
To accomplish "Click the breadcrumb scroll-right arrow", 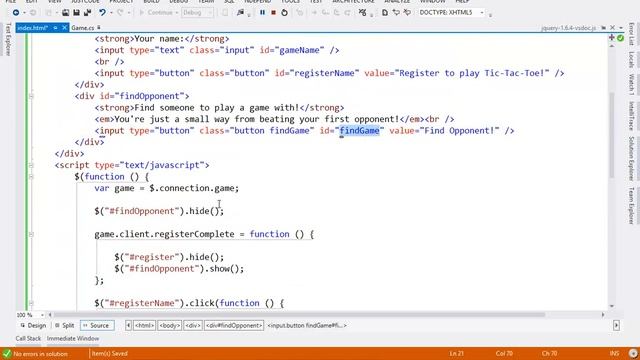I will click(616, 325).
